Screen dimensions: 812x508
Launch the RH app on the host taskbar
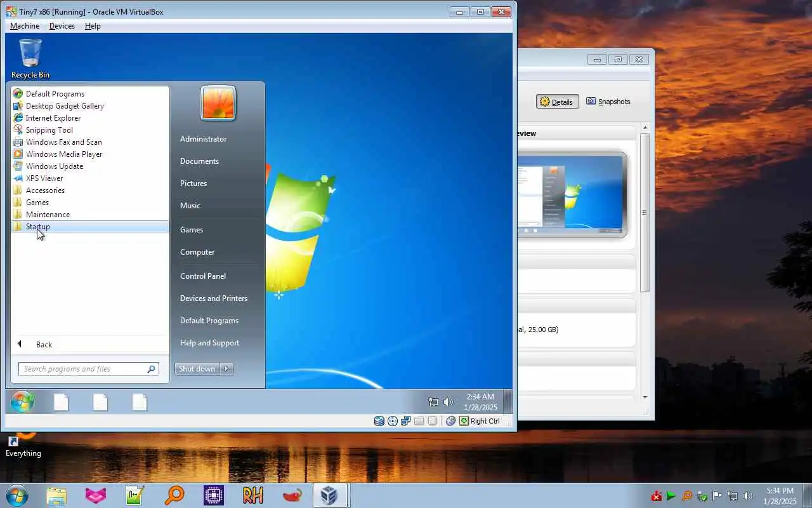point(253,495)
